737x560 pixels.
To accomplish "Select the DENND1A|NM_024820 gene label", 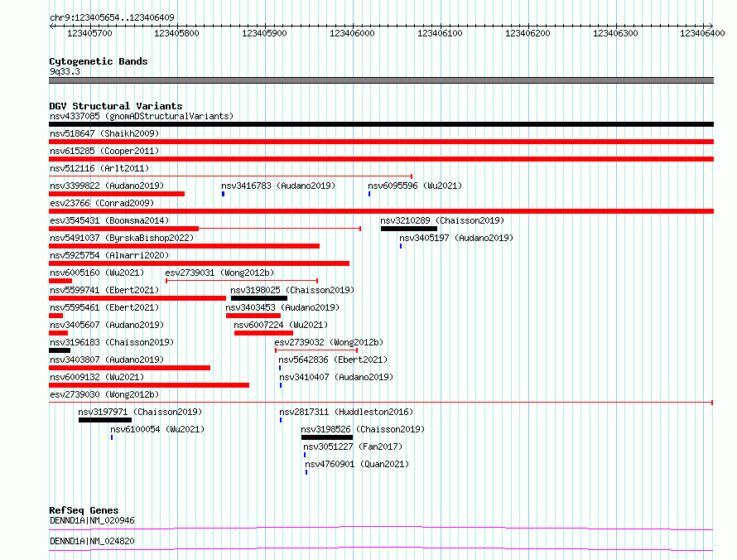I will (x=92, y=541).
